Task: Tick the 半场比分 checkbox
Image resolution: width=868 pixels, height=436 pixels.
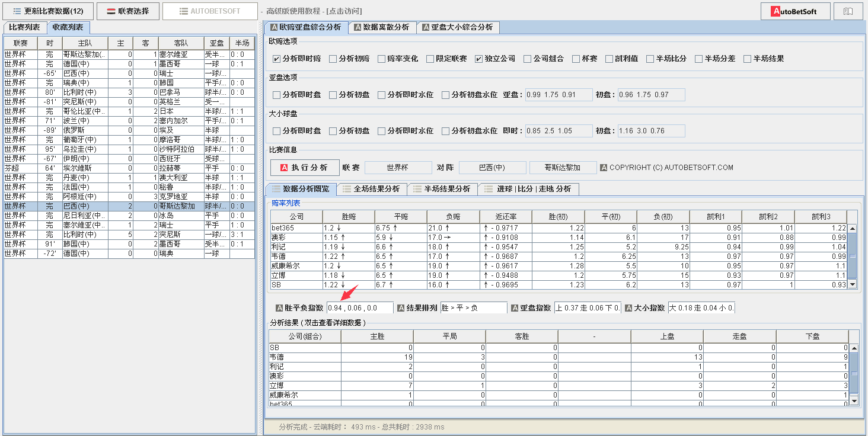Action: point(650,59)
